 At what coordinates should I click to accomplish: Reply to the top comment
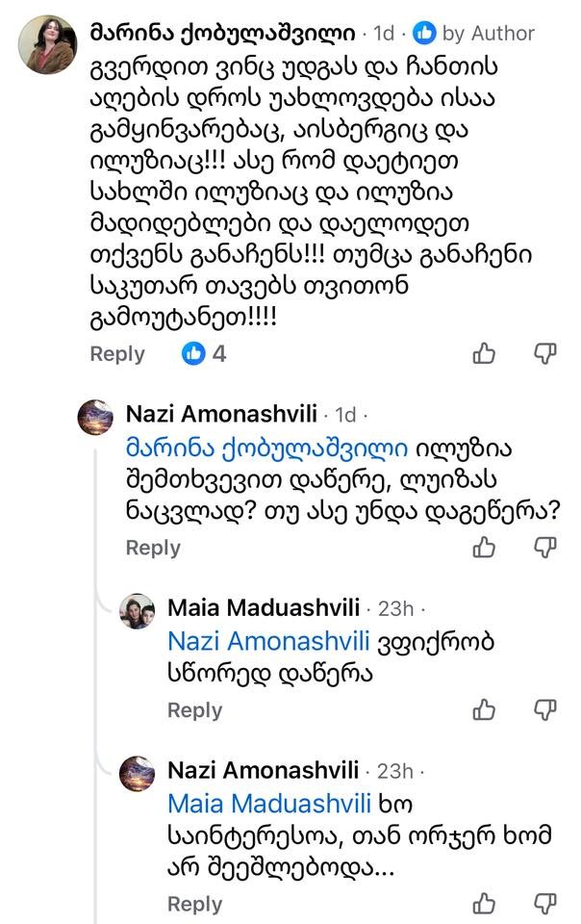click(116, 353)
